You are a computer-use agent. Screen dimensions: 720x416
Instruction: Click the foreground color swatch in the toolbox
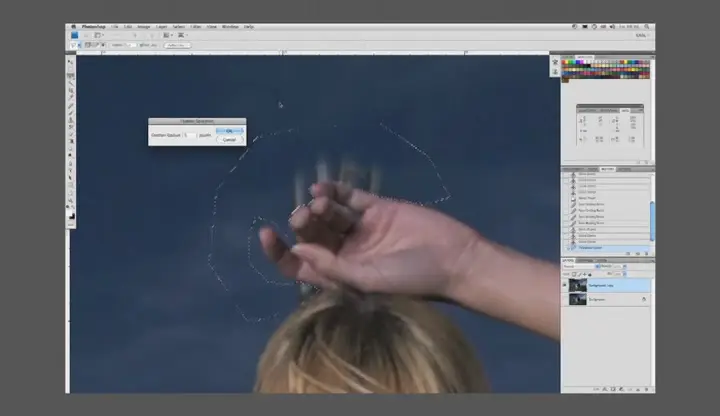pos(70,215)
